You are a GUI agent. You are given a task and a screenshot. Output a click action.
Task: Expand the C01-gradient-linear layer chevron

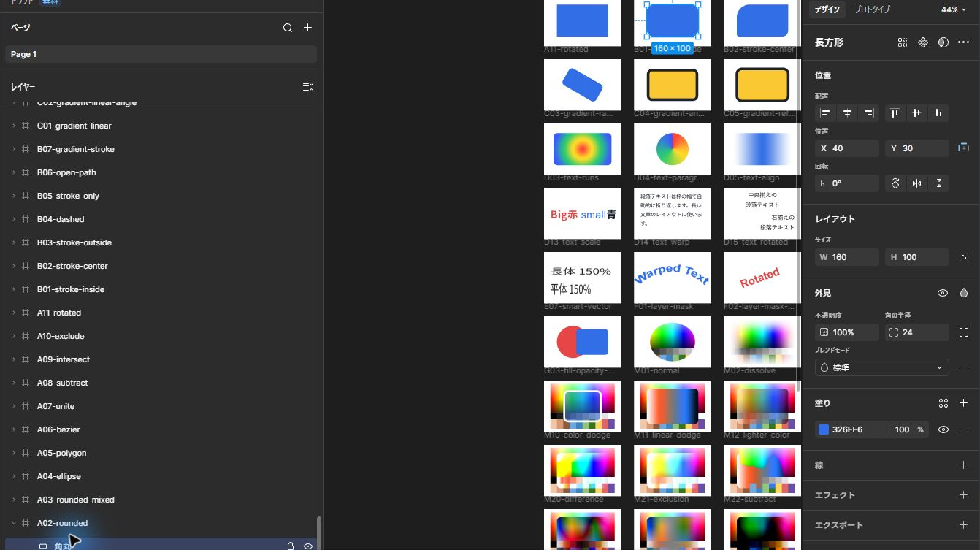point(14,126)
